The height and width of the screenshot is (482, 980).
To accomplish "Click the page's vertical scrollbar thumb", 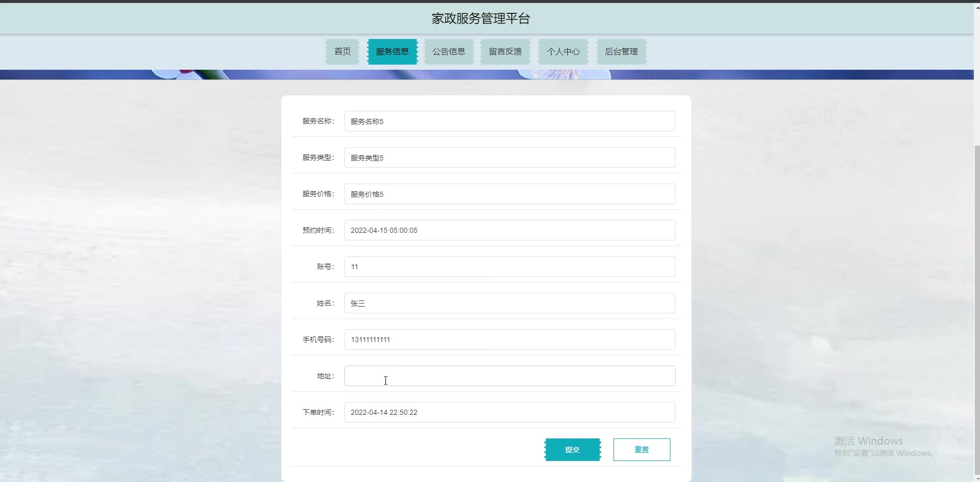I will [x=976, y=310].
